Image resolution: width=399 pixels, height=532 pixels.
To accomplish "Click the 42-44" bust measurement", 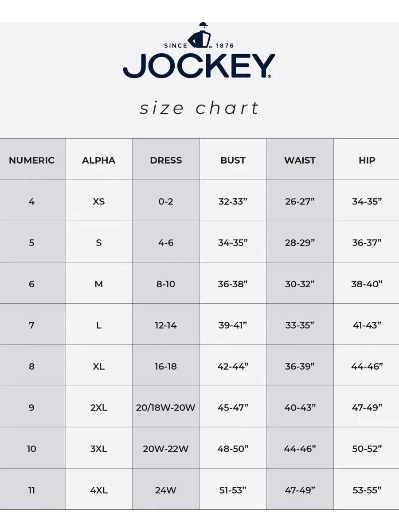I will (233, 366).
